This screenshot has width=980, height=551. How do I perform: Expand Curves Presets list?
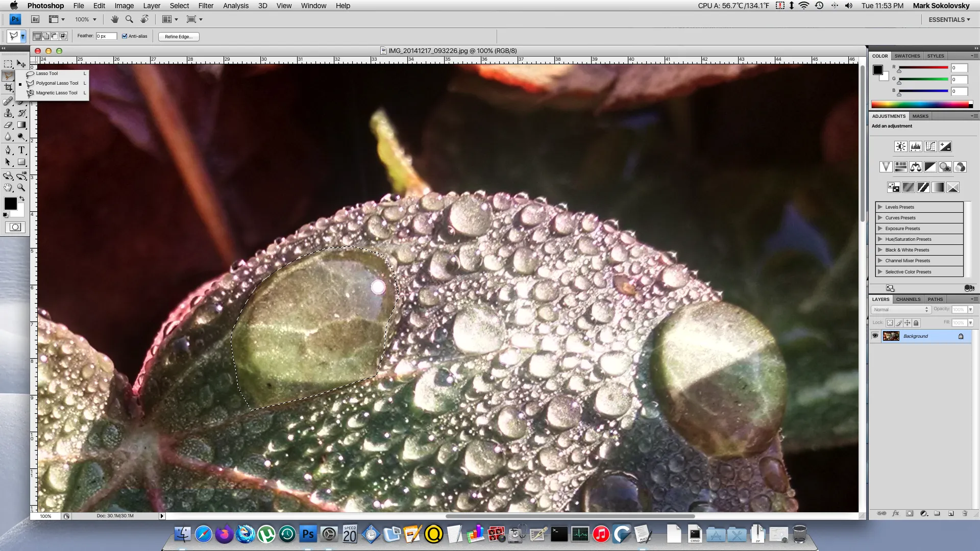click(880, 218)
